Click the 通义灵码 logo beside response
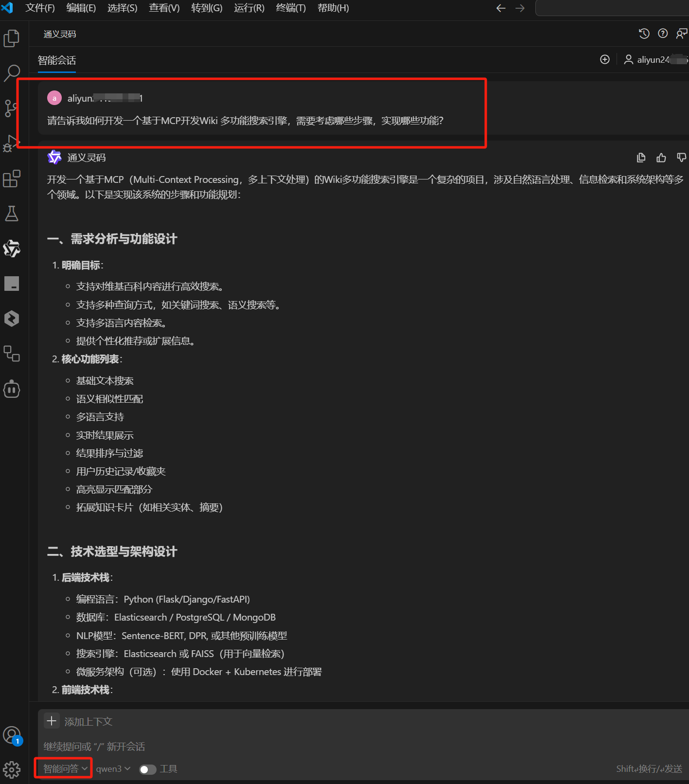Image resolution: width=689 pixels, height=784 pixels. (x=54, y=158)
